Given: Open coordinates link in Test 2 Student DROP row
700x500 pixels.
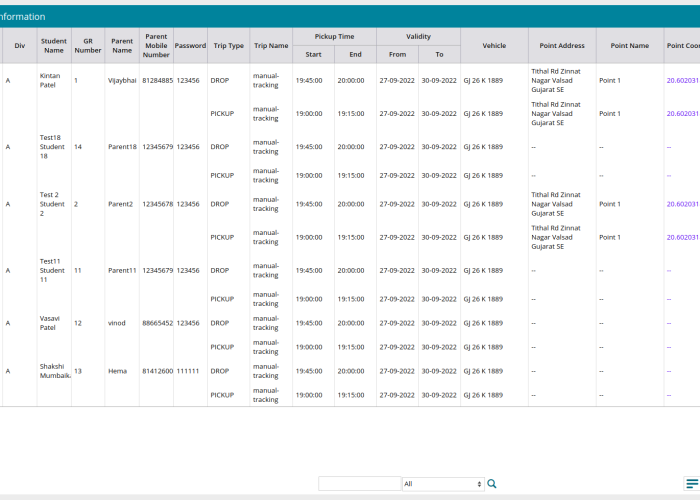Looking at the screenshot, I should [683, 204].
